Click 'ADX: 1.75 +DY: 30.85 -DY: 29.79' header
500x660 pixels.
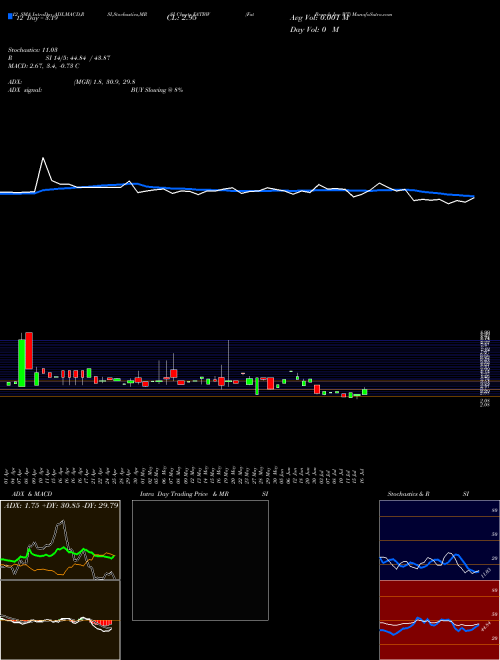61,506
